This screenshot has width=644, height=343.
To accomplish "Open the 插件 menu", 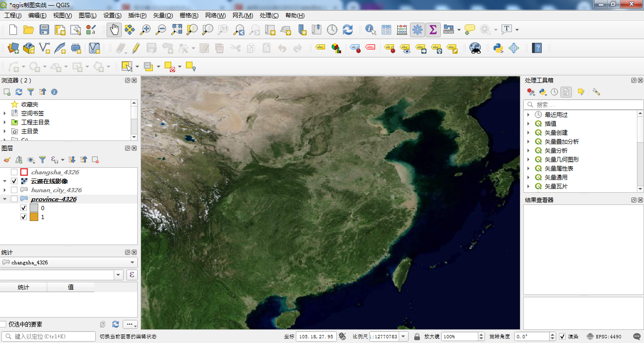I will [137, 16].
